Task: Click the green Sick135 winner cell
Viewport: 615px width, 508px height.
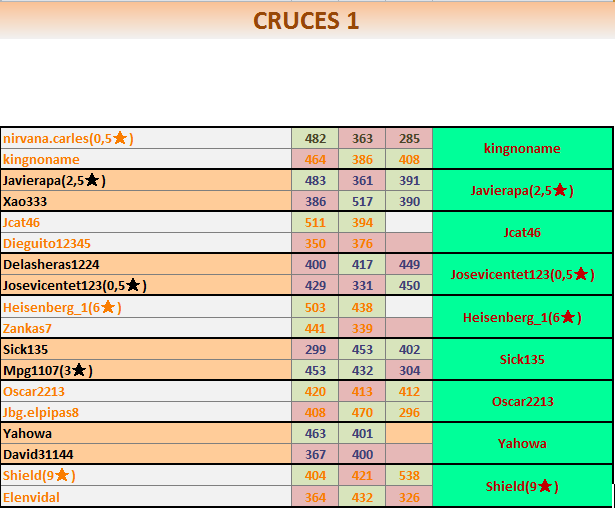Action: pos(521,359)
